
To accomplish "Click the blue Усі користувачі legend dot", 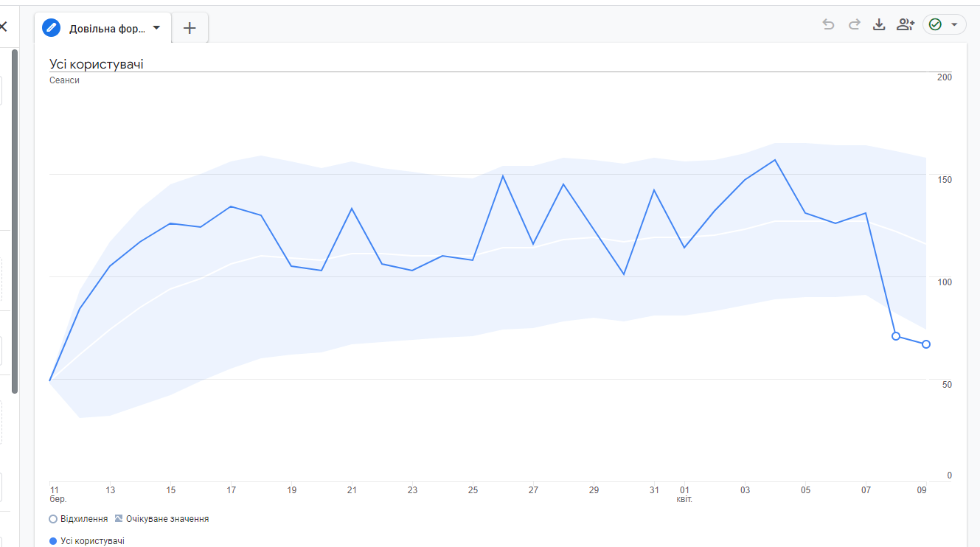I will pos(53,541).
